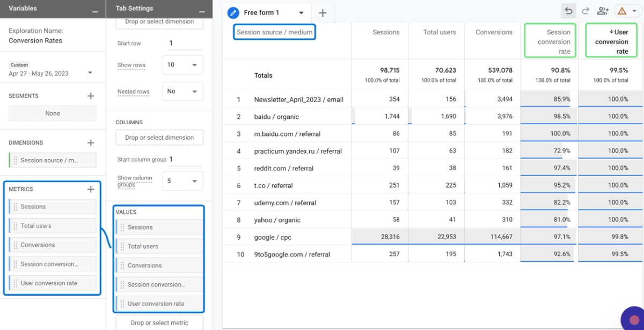This screenshot has height=330, width=644.
Task: Click the Drop or select metric area
Action: tap(159, 322)
